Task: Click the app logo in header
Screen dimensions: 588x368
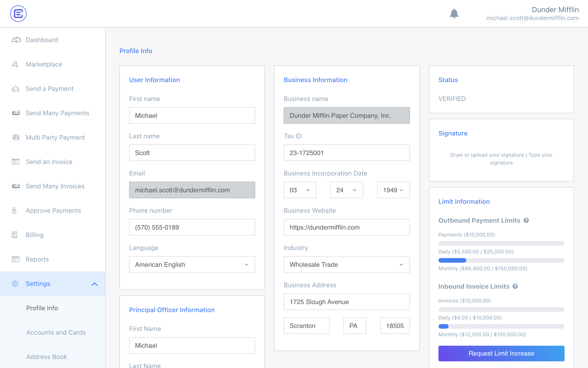Action: coord(18,13)
